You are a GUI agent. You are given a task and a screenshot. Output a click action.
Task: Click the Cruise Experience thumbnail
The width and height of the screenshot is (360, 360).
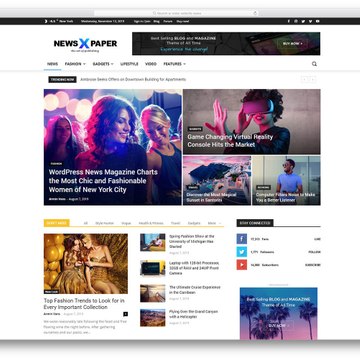[x=153, y=293]
